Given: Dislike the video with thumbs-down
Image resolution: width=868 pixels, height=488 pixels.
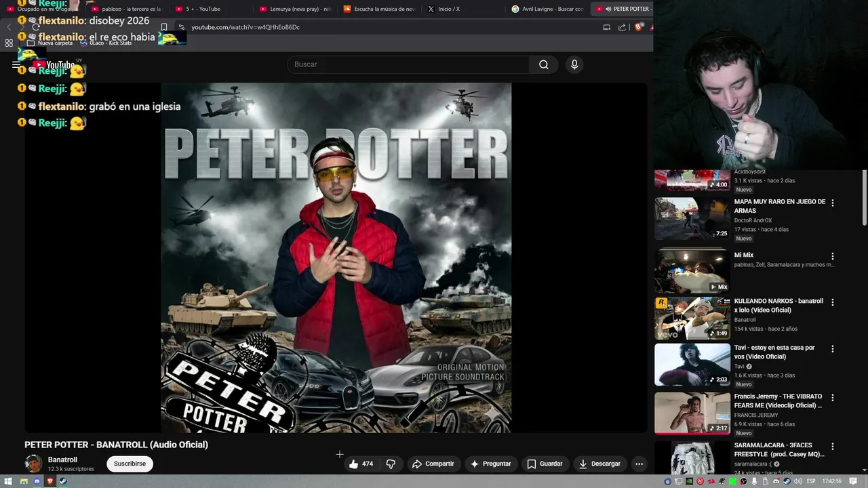Looking at the screenshot, I should (391, 464).
